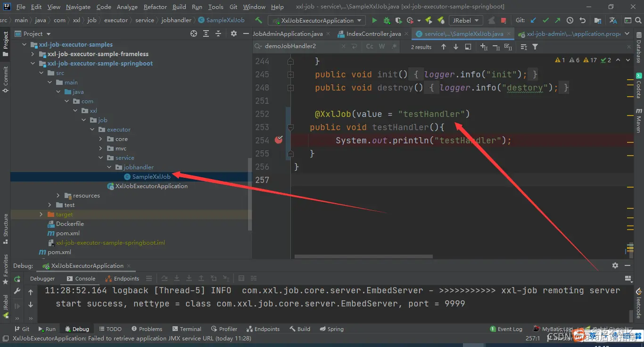Click the JRebel debug rocket icon
This screenshot has height=347, width=644.
coord(441,20)
